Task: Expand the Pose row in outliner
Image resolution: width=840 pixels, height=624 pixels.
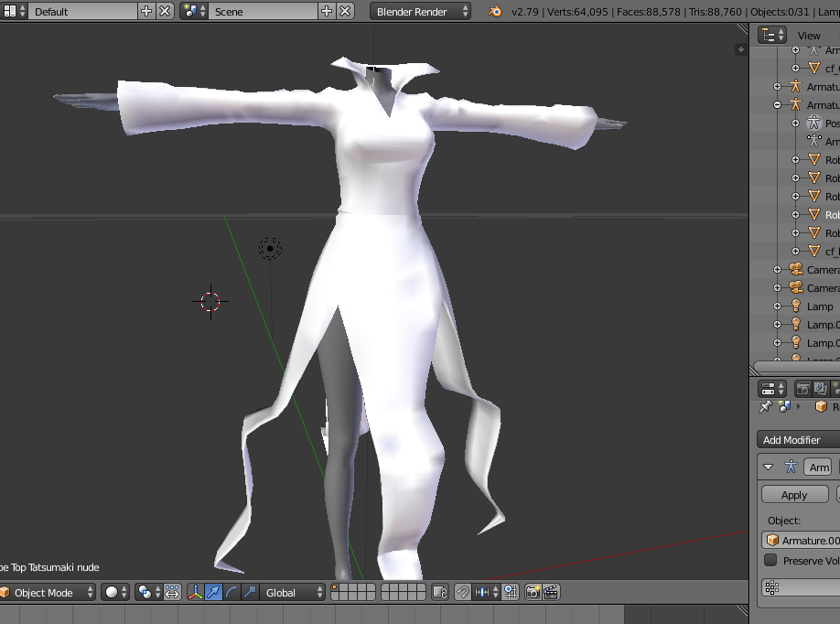Action: (x=795, y=124)
